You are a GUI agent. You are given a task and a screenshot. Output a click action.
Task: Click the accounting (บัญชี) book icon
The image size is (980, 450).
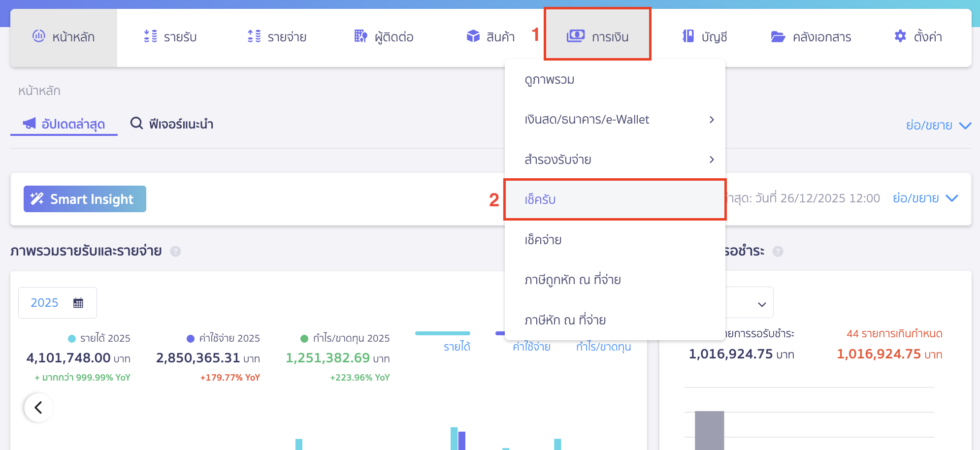coord(688,36)
